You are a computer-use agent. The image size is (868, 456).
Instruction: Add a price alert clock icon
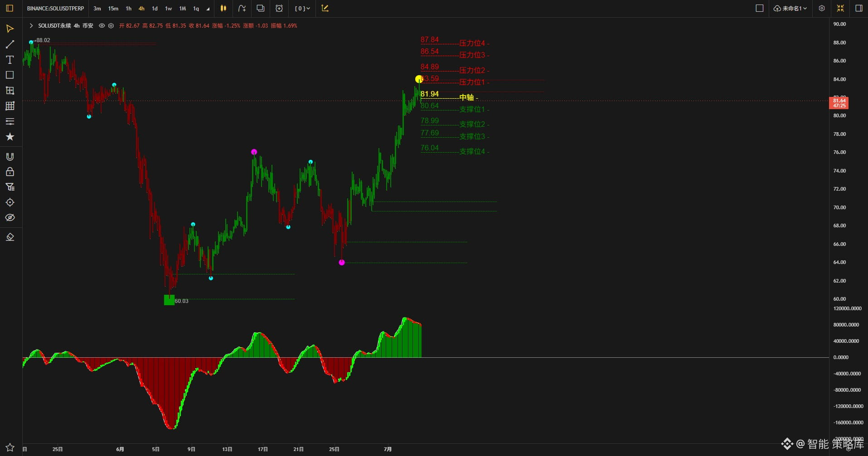(279, 8)
